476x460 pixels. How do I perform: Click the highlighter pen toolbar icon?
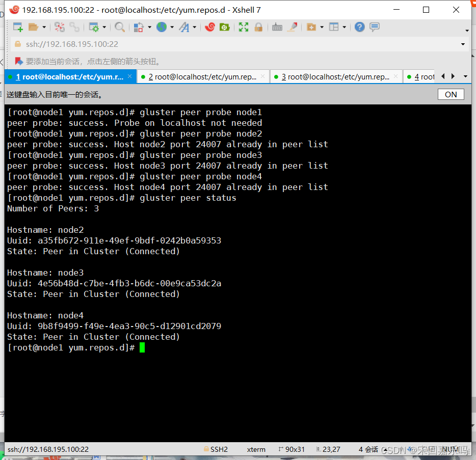(x=293, y=28)
